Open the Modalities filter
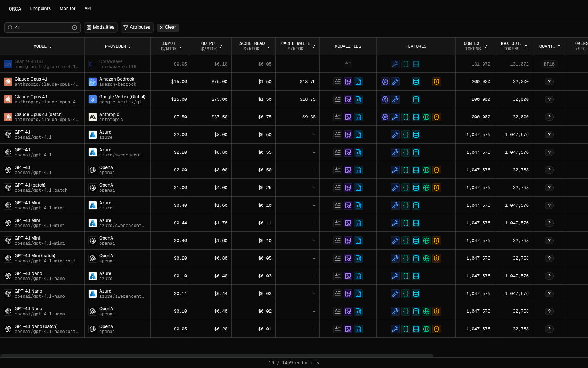This screenshot has width=588, height=368. [101, 28]
